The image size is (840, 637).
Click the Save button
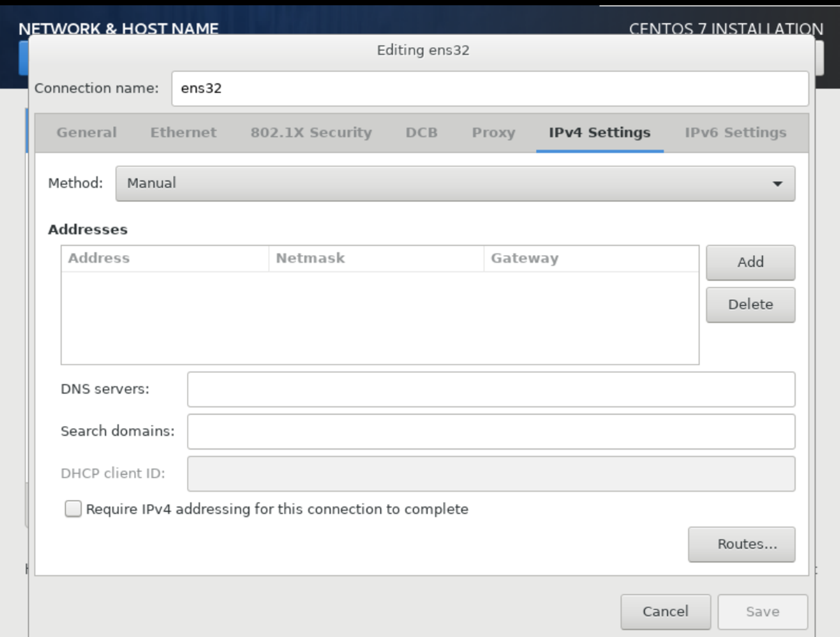(762, 611)
